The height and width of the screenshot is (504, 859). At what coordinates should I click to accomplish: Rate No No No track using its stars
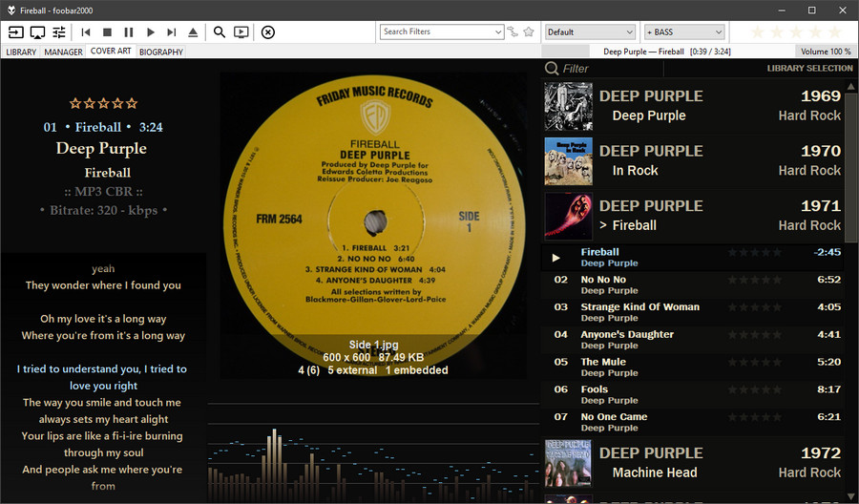tap(755, 280)
